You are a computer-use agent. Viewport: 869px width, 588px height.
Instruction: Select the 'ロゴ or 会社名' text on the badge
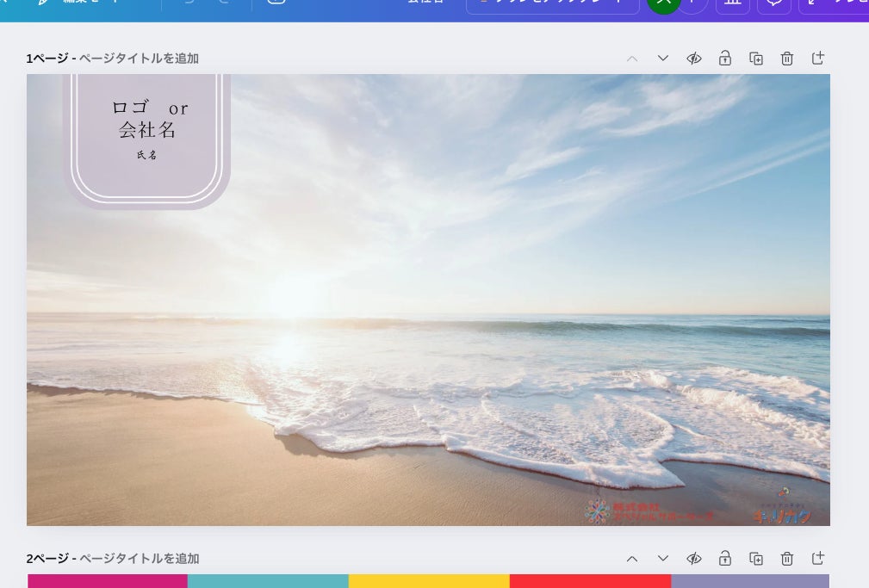point(148,119)
